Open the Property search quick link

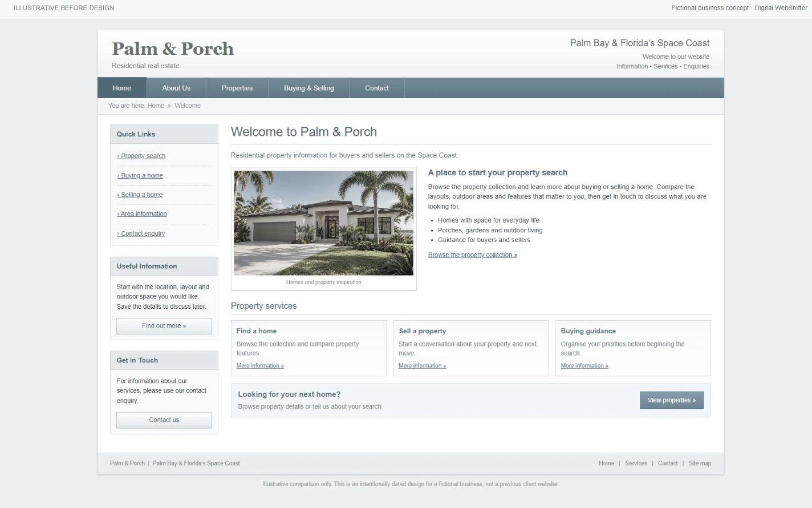[141, 156]
